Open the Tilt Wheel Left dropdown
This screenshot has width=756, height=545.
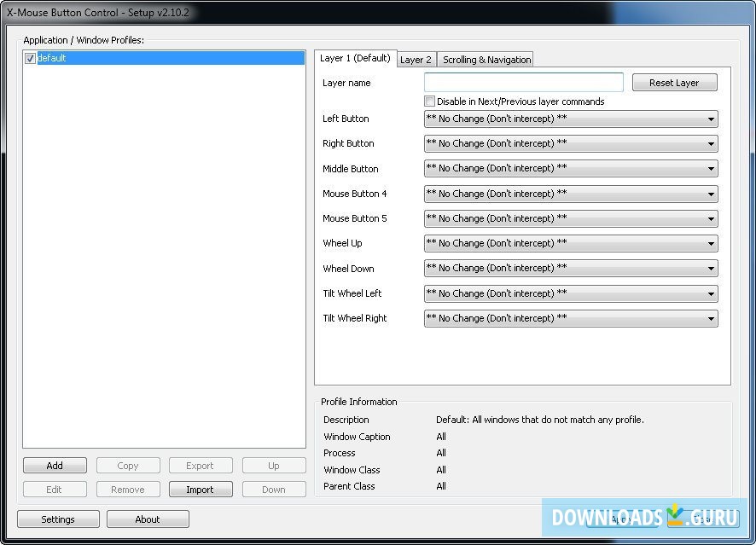571,293
